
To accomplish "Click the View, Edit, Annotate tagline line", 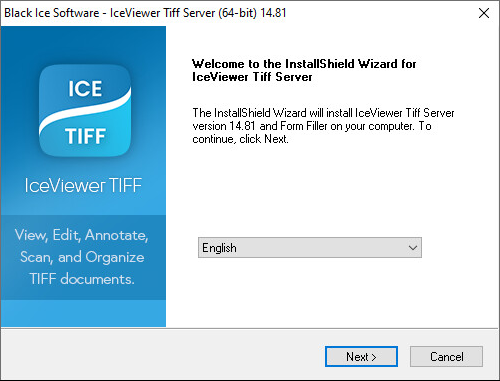I will [x=82, y=235].
